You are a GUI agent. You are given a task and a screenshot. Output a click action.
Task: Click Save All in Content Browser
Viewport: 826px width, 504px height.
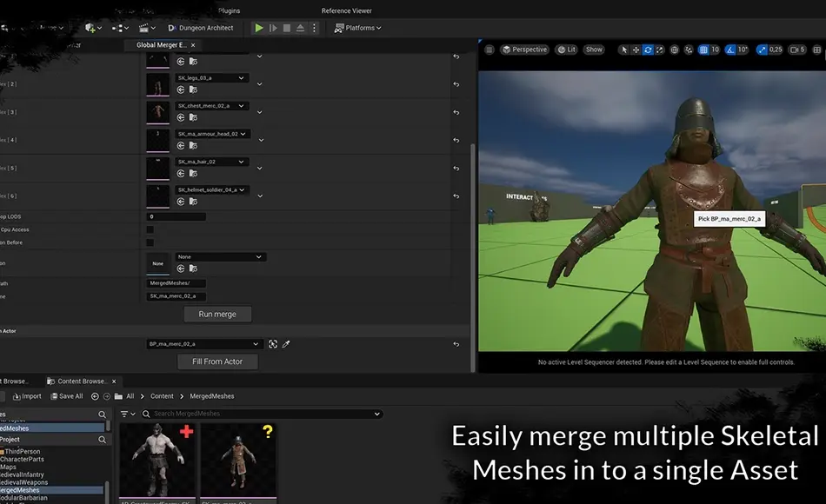[66, 396]
